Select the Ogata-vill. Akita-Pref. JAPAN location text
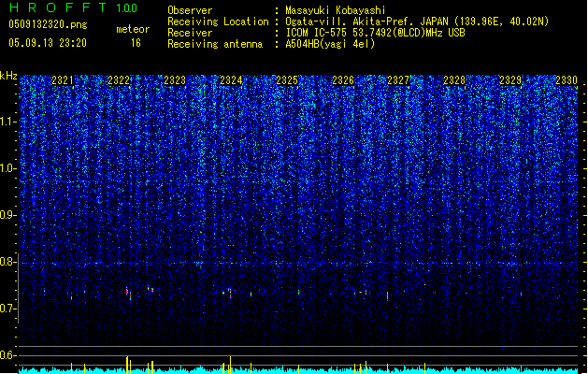Image resolution: width=588 pixels, height=374 pixels. click(417, 22)
